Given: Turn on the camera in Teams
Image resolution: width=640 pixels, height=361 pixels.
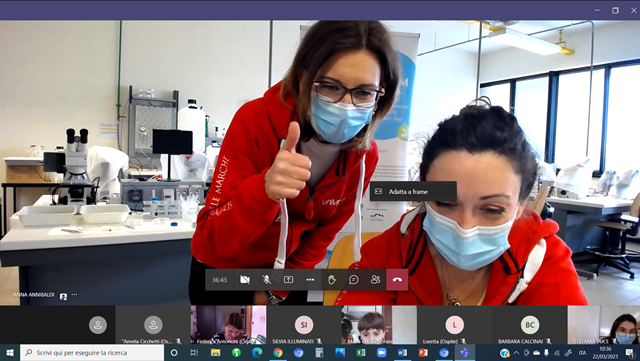Looking at the screenshot, I should pyautogui.click(x=245, y=280).
